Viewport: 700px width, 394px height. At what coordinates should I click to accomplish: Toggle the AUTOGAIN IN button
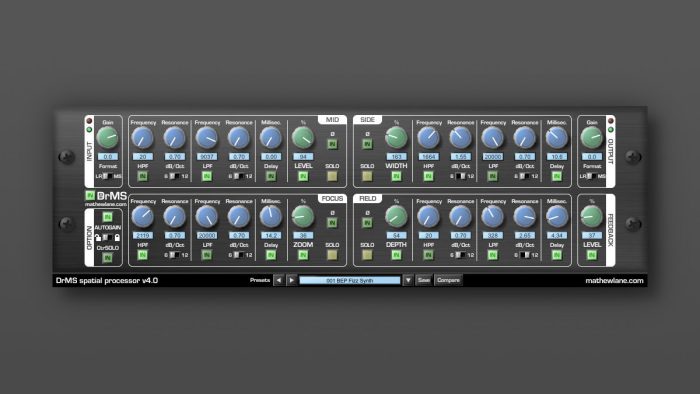tap(108, 217)
